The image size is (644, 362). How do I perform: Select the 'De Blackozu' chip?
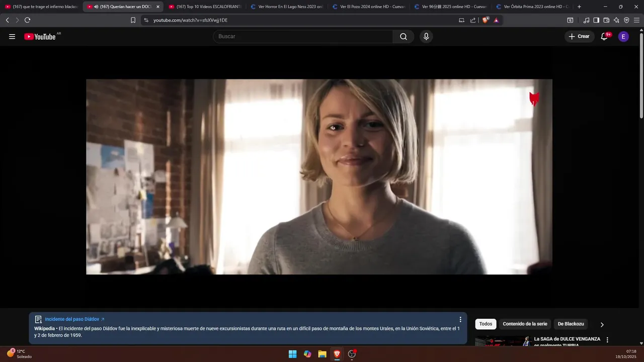point(571,324)
